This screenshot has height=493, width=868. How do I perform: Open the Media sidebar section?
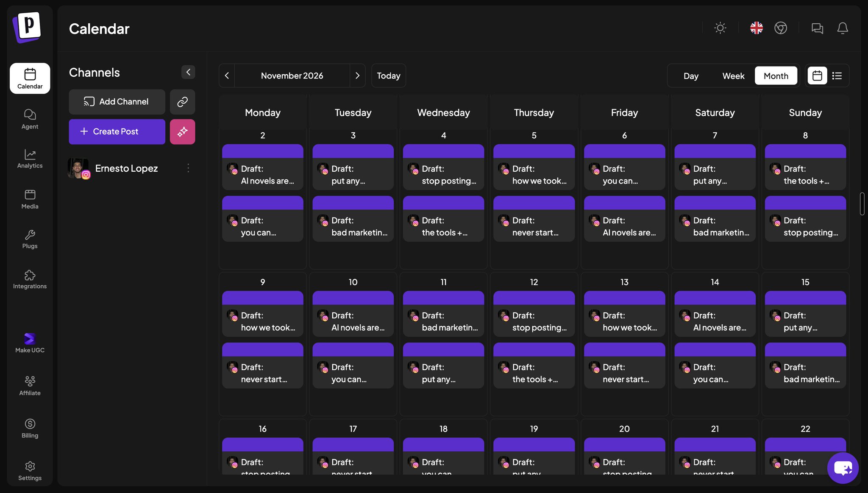click(x=30, y=199)
